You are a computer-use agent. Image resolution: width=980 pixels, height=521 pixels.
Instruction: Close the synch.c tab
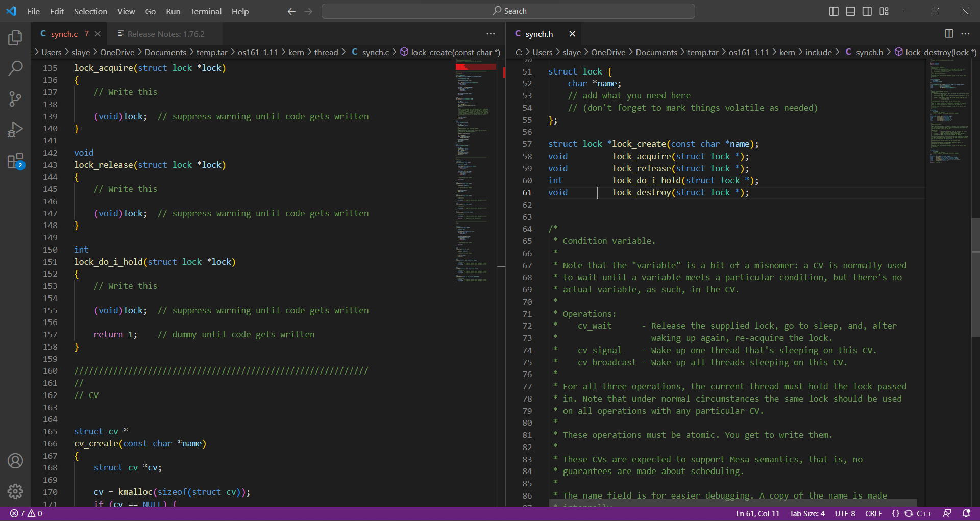click(x=97, y=34)
